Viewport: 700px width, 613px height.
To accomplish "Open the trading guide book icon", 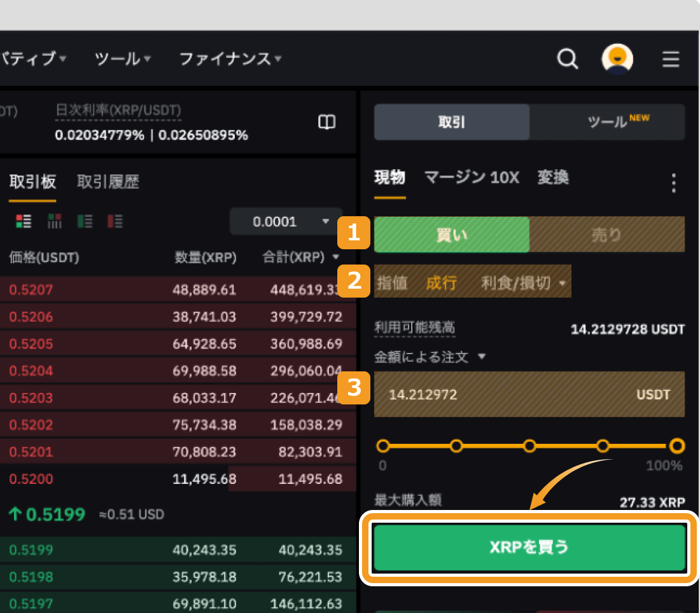I will pos(326,122).
